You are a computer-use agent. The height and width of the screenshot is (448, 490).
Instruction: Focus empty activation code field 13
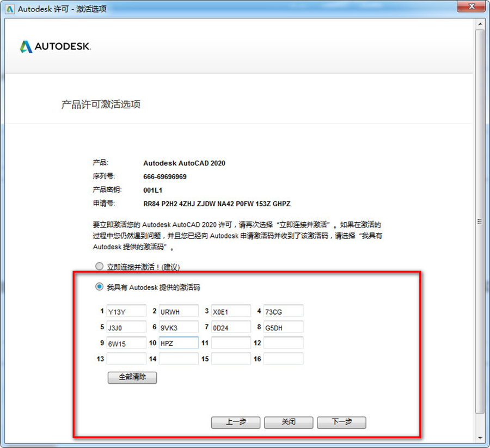coord(126,359)
